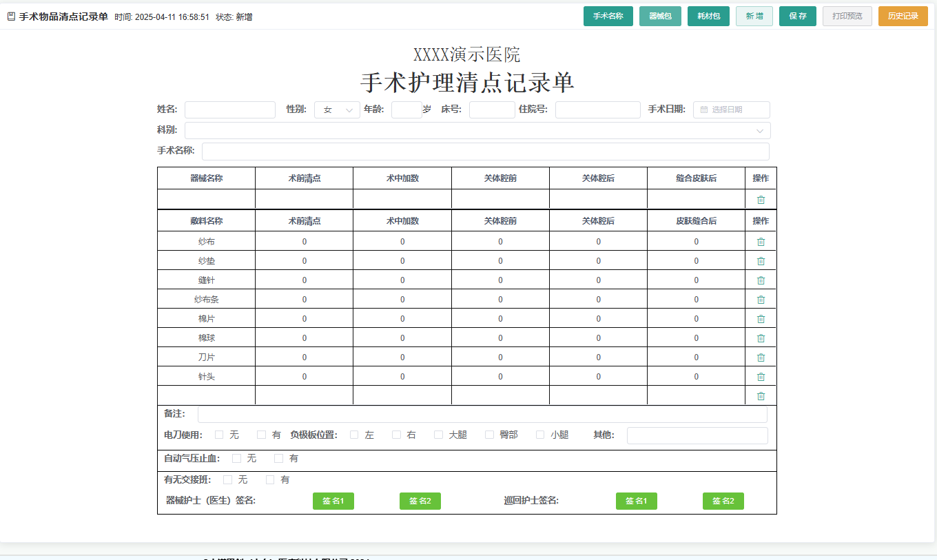This screenshot has width=937, height=560.
Task: Delete the 针头 row
Action: (761, 377)
